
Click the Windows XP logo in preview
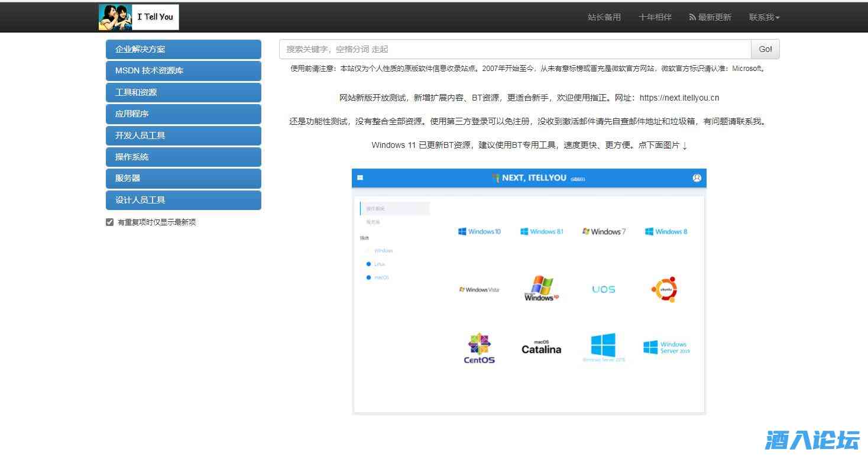tap(541, 288)
